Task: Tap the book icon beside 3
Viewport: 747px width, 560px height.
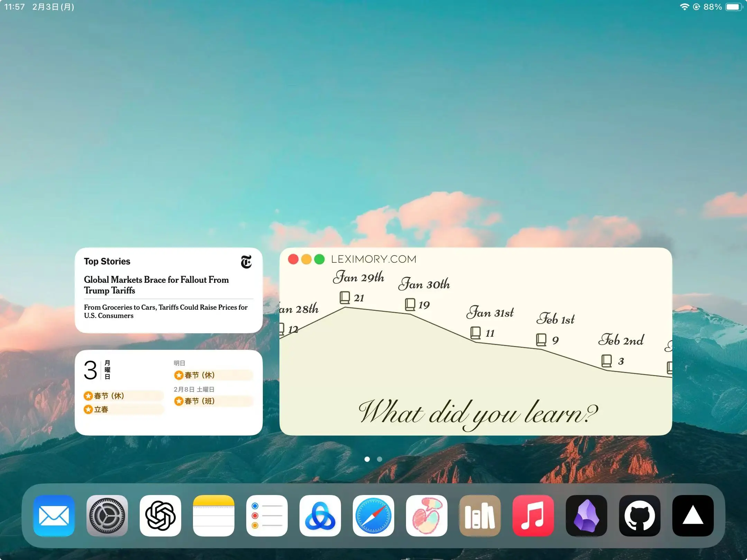Action: [607, 361]
